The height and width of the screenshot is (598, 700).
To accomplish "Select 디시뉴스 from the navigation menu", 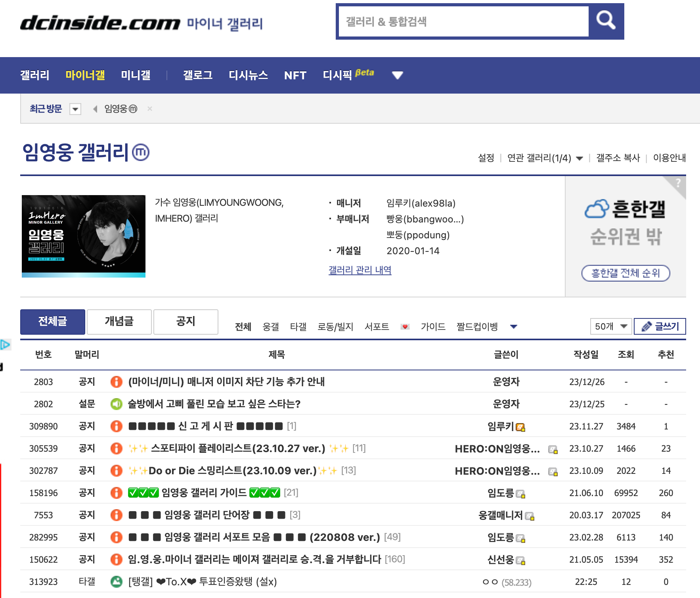I will point(249,75).
